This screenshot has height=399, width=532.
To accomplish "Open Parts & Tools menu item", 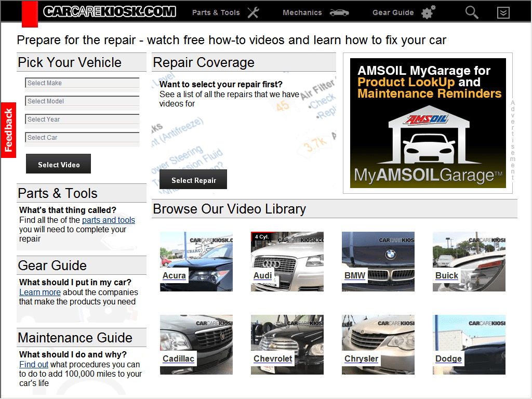I will 216,13.
